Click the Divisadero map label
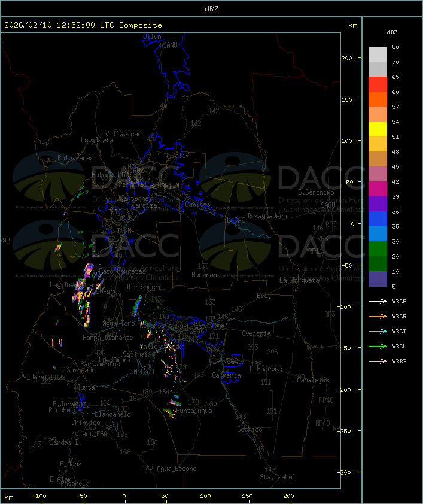Viewport: 423px width, 504px height. [145, 286]
